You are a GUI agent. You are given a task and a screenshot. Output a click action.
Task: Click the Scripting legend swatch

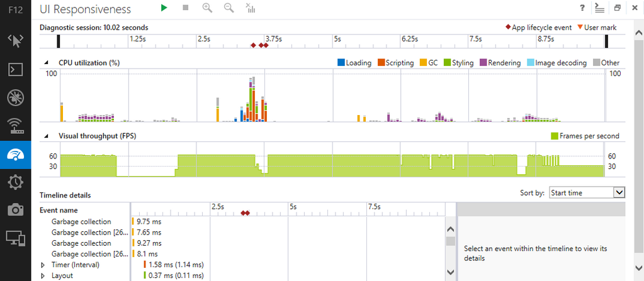(380, 63)
